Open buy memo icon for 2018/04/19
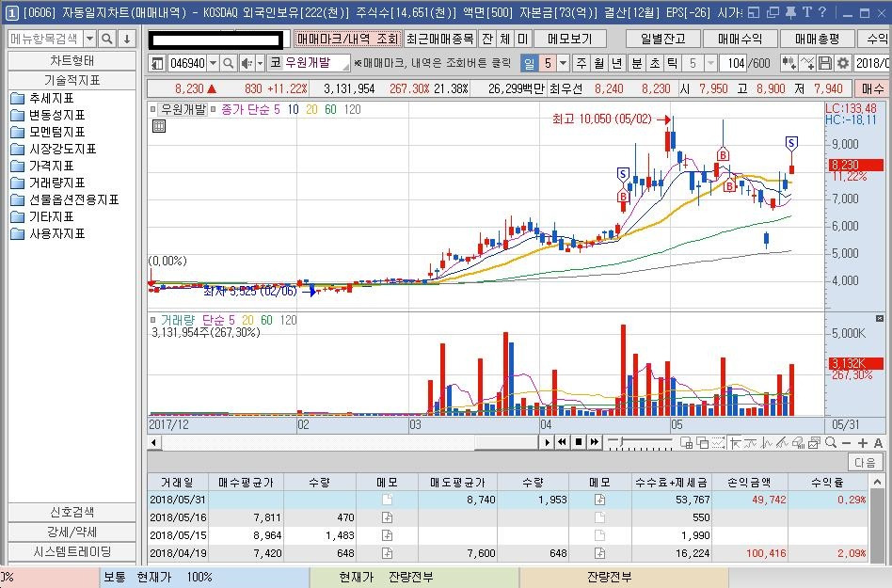Viewport: 892px width, 588px height. click(387, 553)
